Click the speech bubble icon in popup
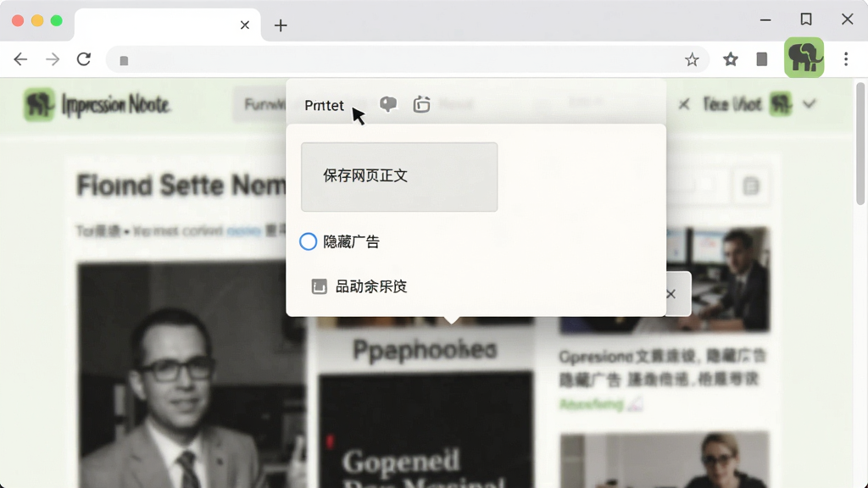The height and width of the screenshot is (488, 868). point(388,103)
